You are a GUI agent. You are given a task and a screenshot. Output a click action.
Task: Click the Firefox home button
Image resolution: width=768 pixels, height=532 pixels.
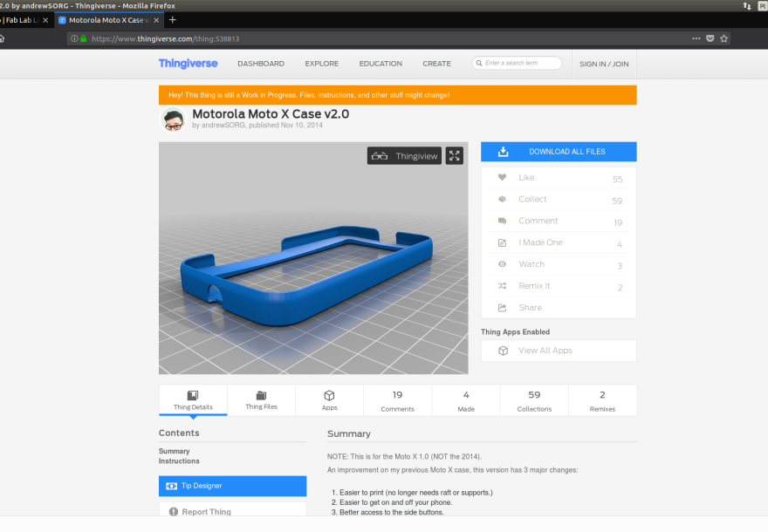[2, 38]
